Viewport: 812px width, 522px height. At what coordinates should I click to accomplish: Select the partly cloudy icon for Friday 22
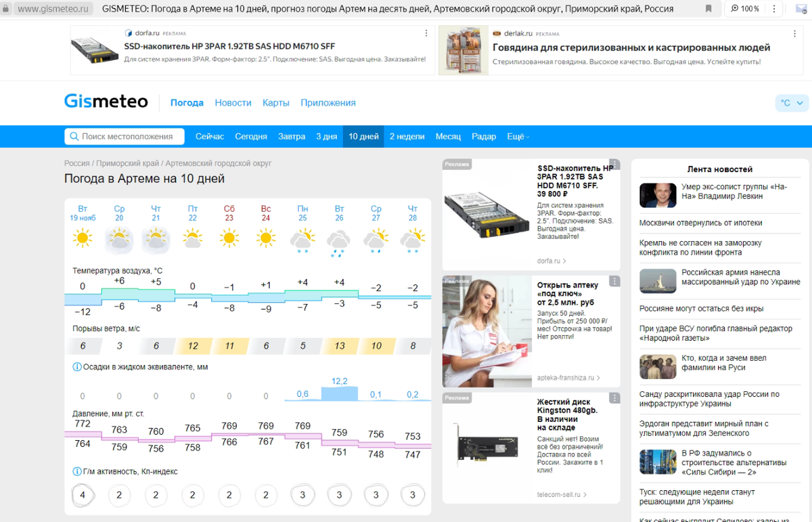click(192, 238)
